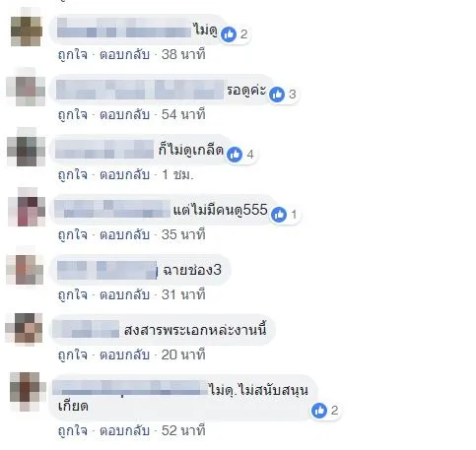Open the 31 นาที timestamp link
This screenshot has width=476, height=450.
click(x=183, y=294)
